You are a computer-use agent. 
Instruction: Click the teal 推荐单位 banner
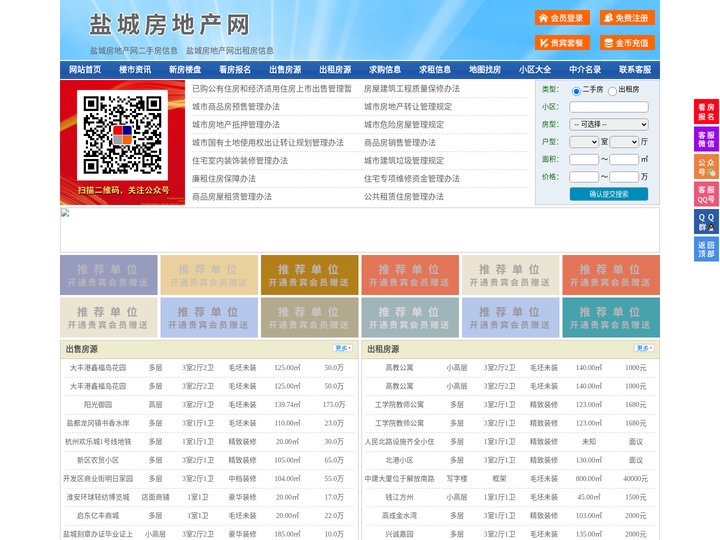coord(611,318)
